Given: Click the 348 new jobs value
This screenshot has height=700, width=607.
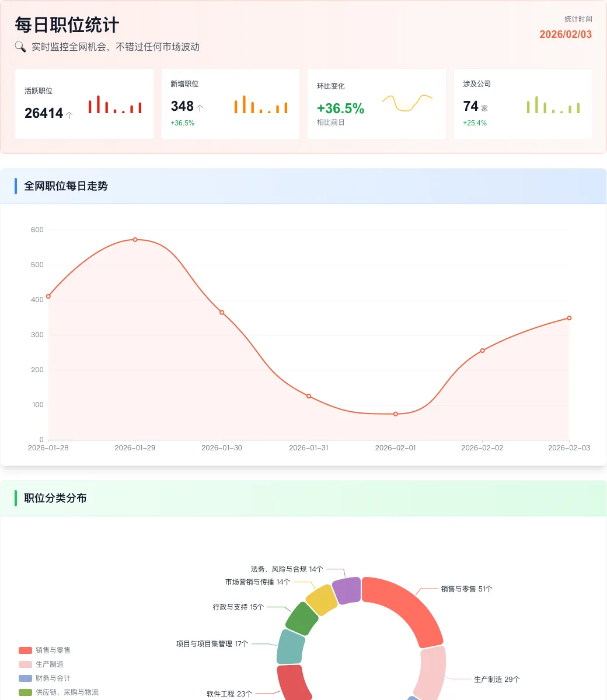Looking at the screenshot, I should [x=182, y=106].
